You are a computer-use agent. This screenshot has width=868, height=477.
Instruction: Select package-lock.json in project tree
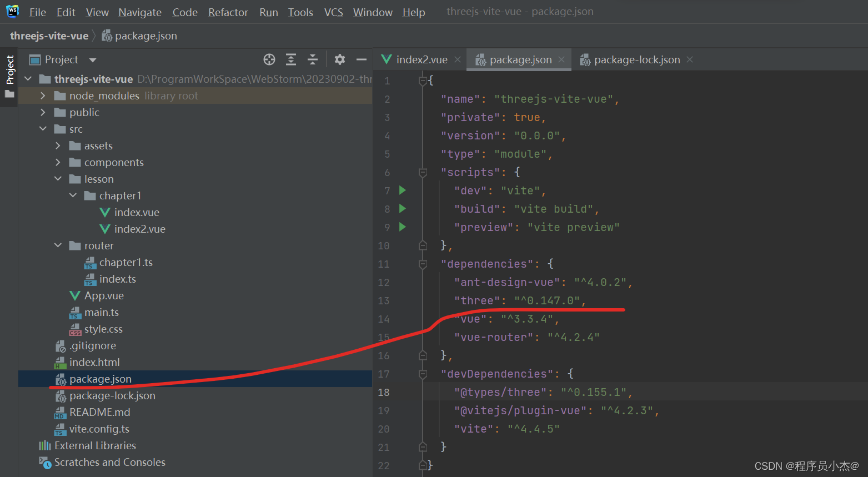tap(112, 395)
